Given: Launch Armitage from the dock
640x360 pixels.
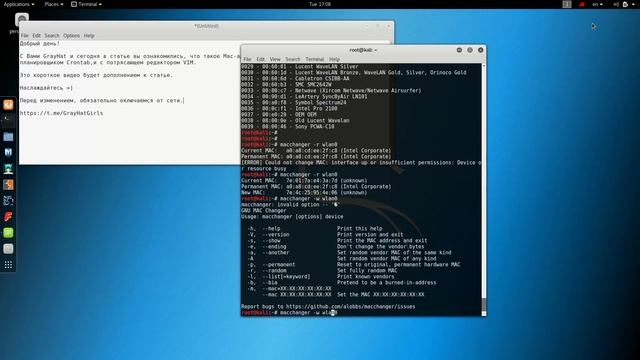Looking at the screenshot, I should click(x=8, y=169).
